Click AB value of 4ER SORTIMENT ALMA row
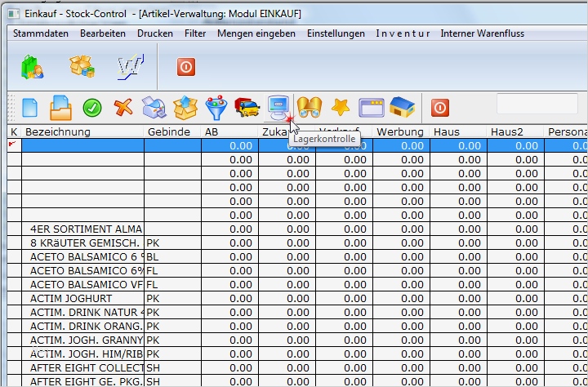This screenshot has height=387, width=588. 229,229
